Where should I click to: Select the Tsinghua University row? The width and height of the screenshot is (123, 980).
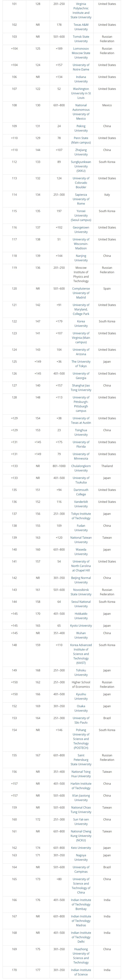point(61,432)
